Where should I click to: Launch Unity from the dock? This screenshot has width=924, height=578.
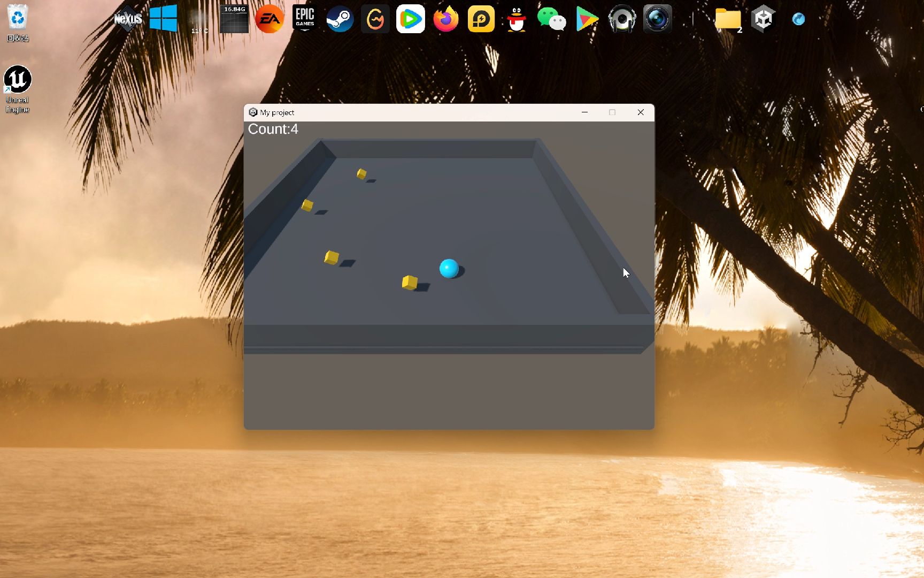click(x=763, y=19)
